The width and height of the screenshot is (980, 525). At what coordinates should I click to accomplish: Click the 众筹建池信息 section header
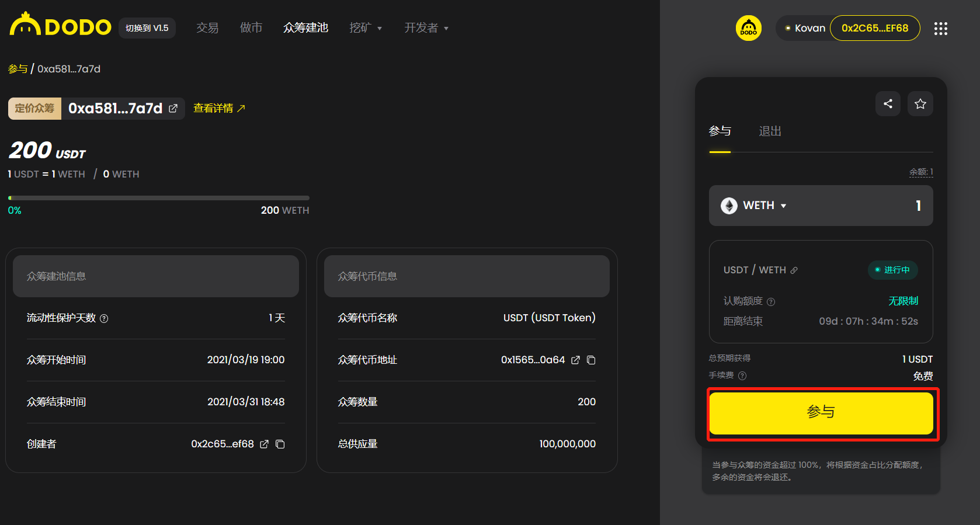[x=156, y=276]
